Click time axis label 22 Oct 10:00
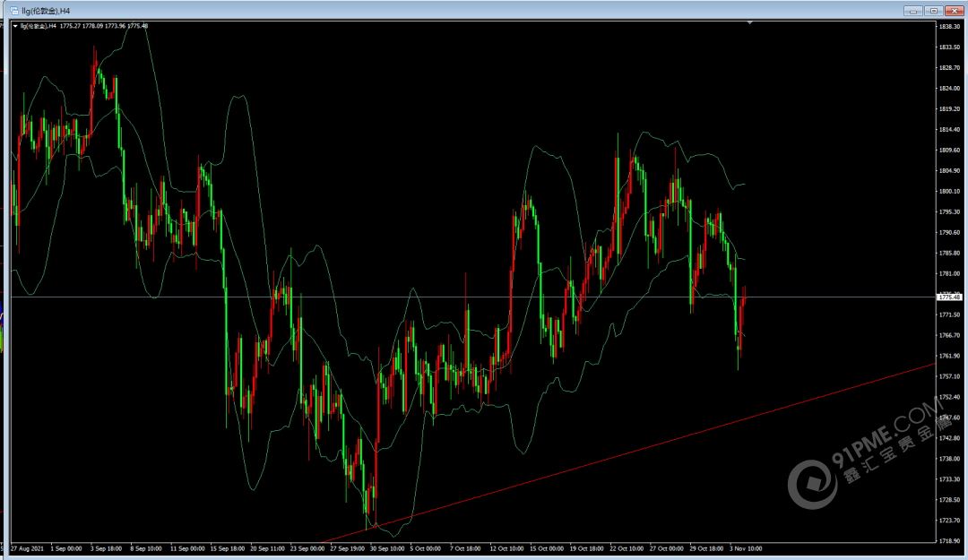 pos(627,548)
